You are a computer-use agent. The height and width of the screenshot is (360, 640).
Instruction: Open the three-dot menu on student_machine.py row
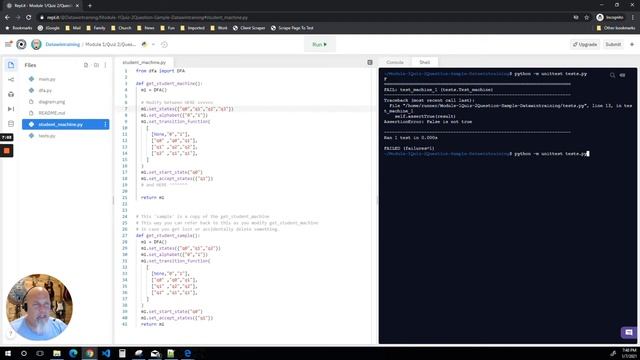105,124
